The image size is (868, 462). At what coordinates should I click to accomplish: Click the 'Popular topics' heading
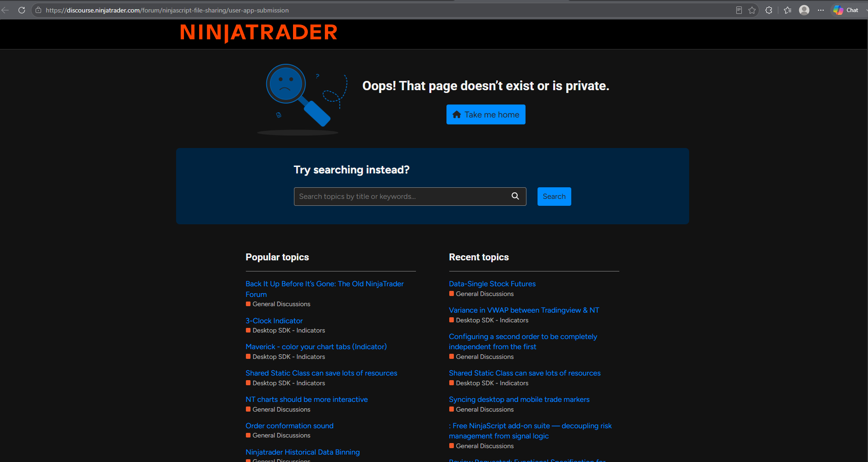tap(277, 257)
